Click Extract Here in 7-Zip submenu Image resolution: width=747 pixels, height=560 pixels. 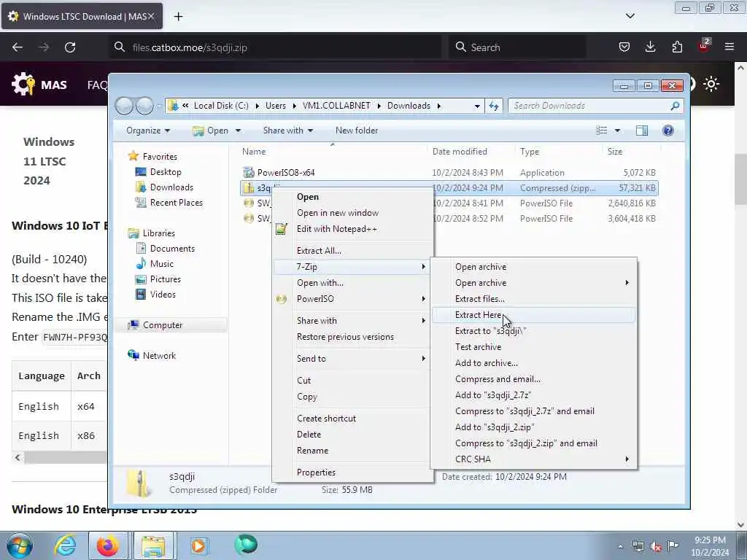(x=533, y=315)
